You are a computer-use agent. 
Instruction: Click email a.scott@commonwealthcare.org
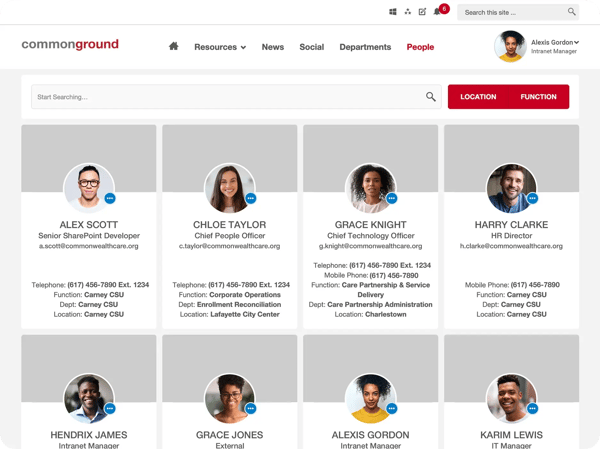[89, 246]
